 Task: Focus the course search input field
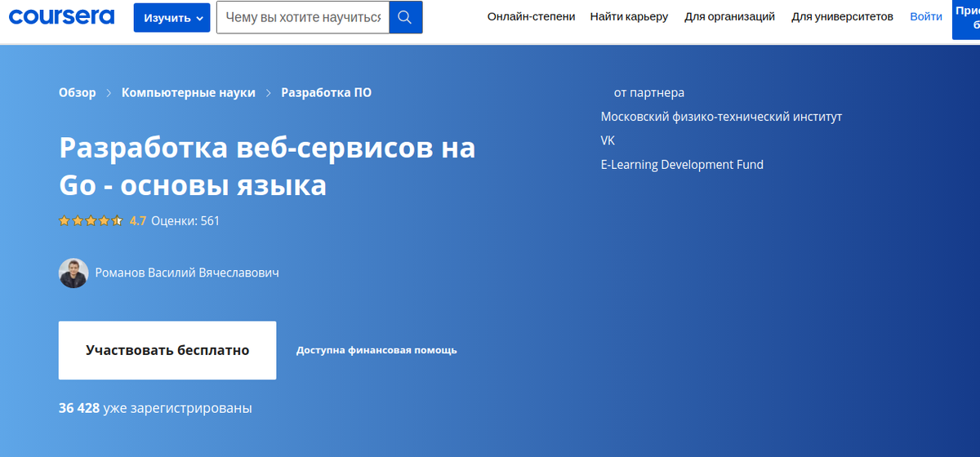[303, 17]
